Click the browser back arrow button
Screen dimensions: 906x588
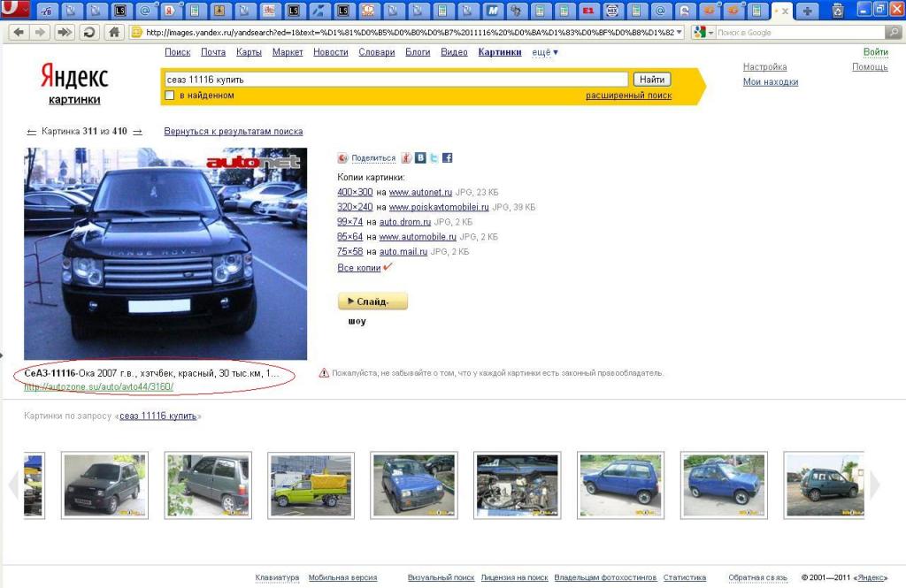click(x=18, y=32)
